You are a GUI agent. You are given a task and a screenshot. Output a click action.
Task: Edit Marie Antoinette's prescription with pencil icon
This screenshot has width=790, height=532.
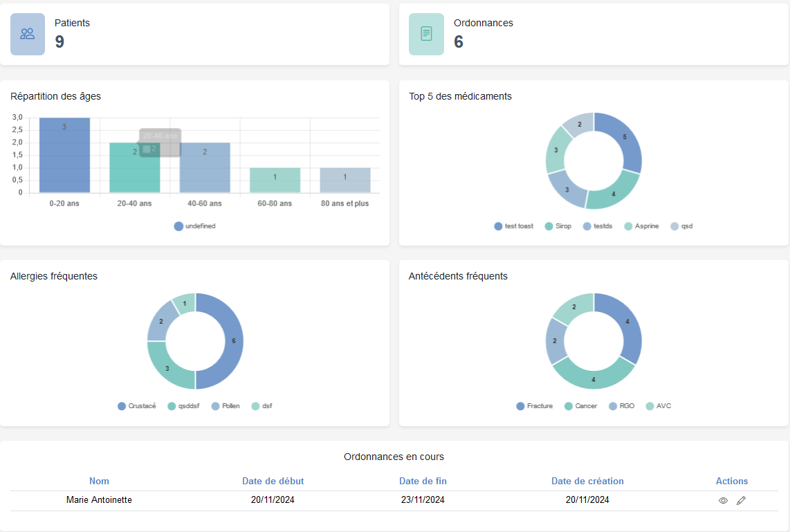pos(741,500)
